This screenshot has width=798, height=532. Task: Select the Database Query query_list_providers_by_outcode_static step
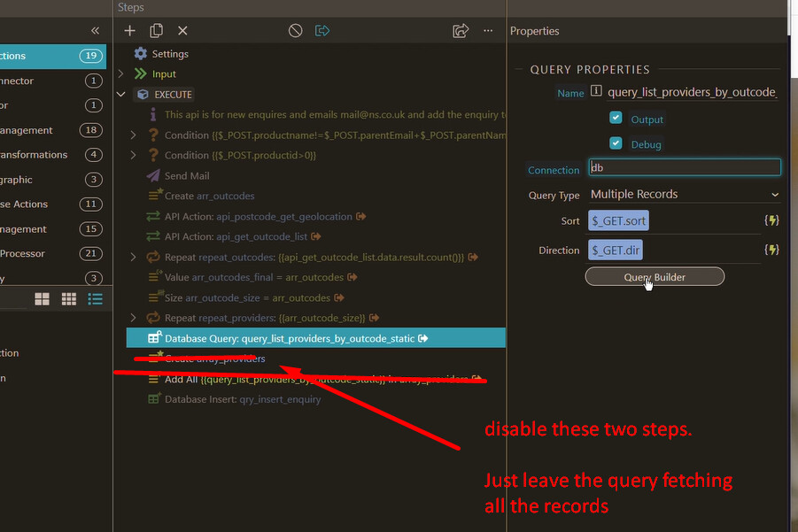point(315,338)
